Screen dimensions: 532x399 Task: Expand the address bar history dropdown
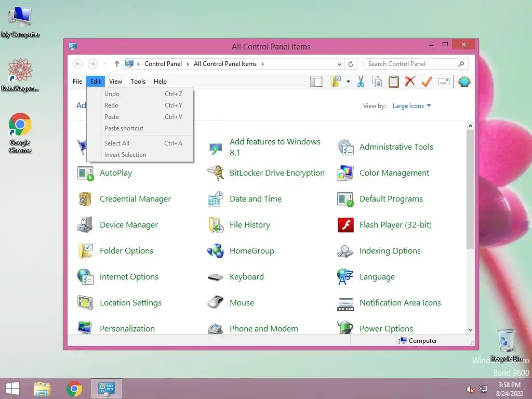point(339,64)
